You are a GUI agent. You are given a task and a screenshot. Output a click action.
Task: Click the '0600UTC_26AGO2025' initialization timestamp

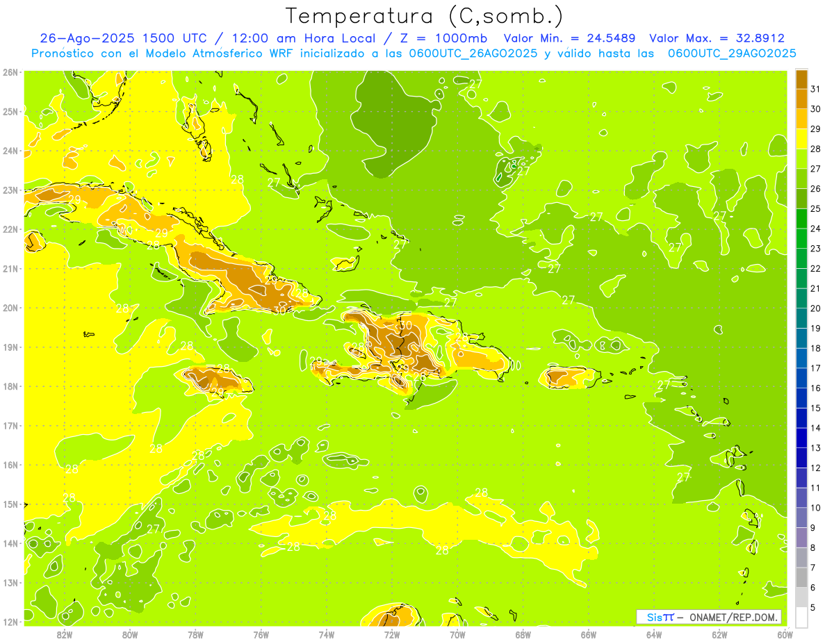473,53
